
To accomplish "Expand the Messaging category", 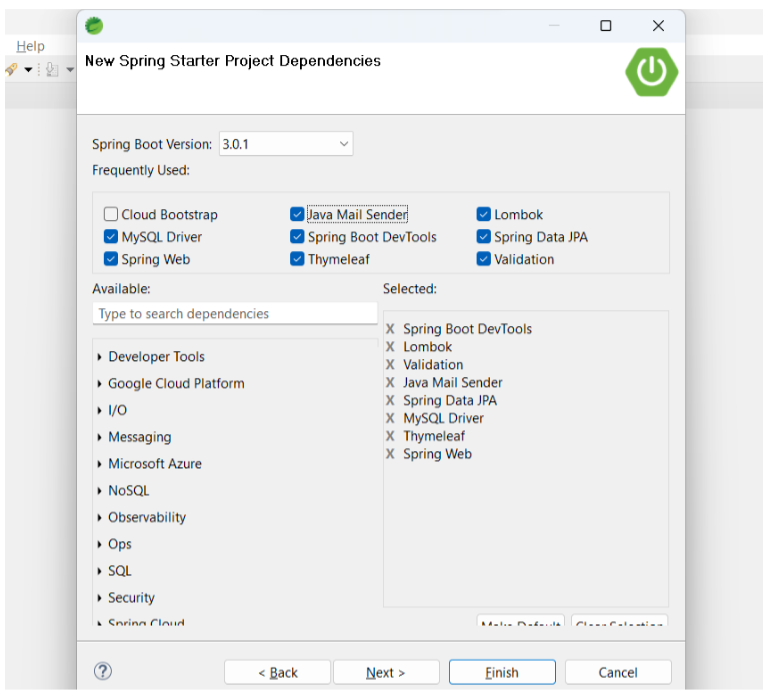I will pyautogui.click(x=100, y=437).
